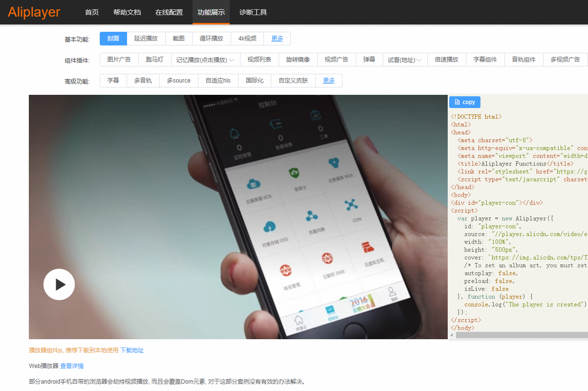Screen dimensions: 588x391
Task: Open the 在线配置 nav item
Action: (x=169, y=12)
